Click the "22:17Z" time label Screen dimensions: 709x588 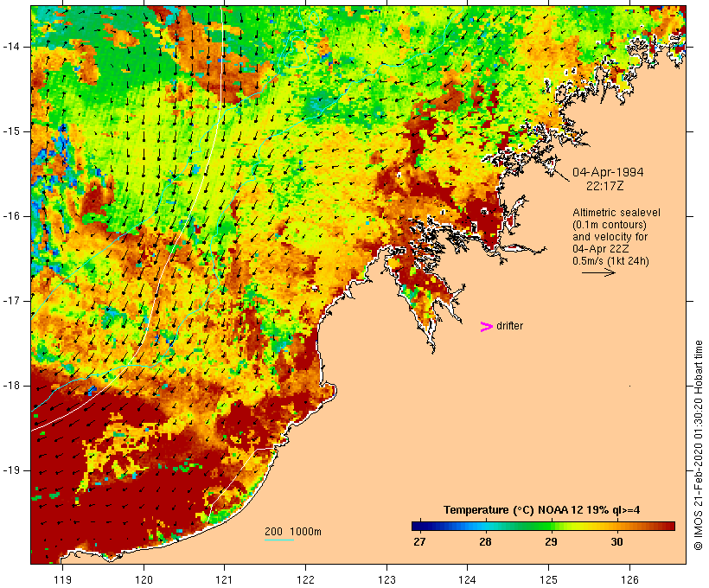(x=605, y=186)
